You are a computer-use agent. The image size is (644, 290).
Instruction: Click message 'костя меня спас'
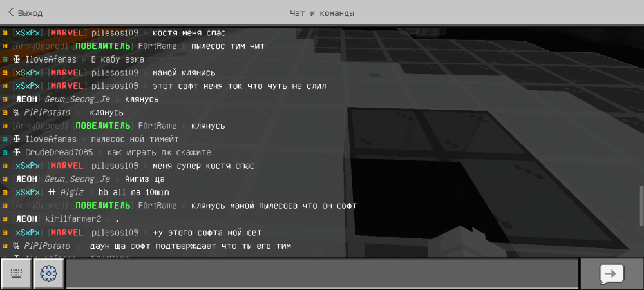189,34
